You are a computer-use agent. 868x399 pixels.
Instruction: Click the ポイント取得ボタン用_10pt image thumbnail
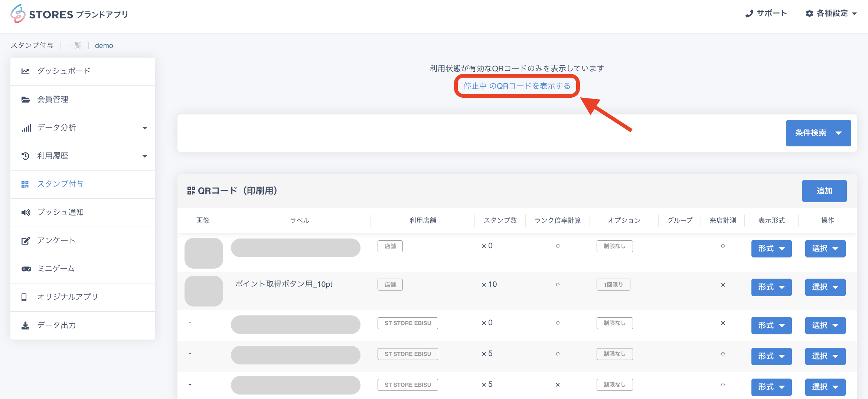click(x=204, y=291)
